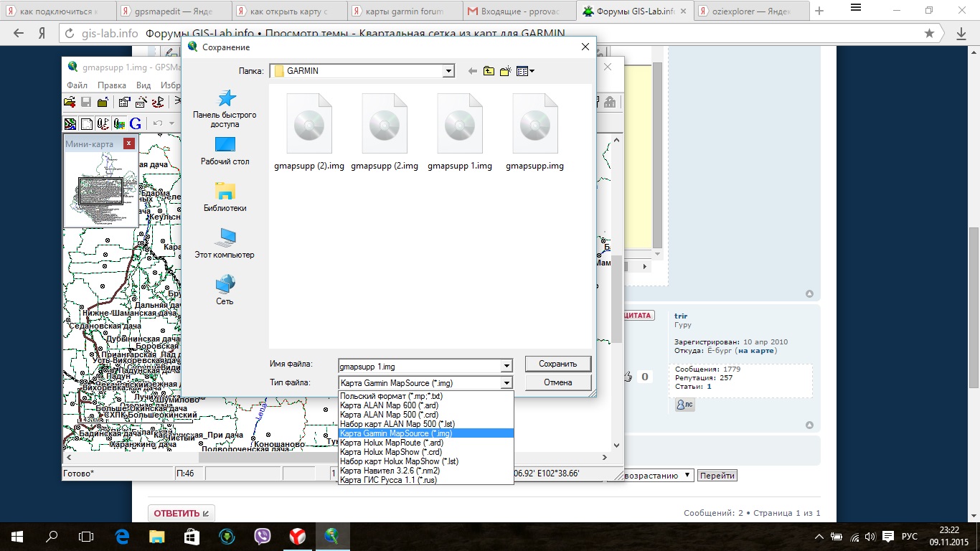Screen dimensions: 980x551
Task: Create a new folder in save dialog
Action: click(x=506, y=71)
